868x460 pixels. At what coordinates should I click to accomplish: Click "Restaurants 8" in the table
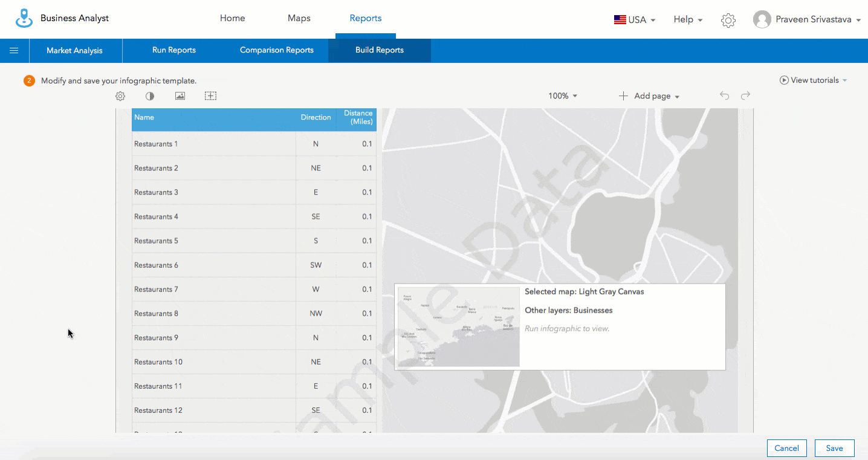click(x=156, y=313)
